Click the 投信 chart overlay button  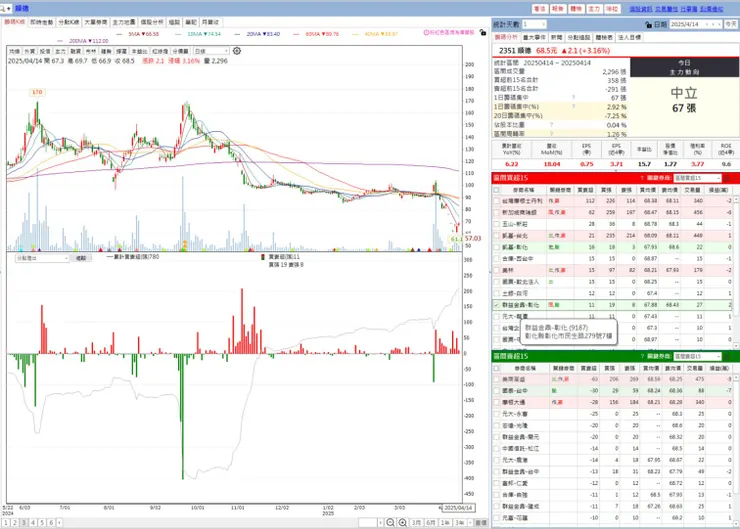(45, 51)
